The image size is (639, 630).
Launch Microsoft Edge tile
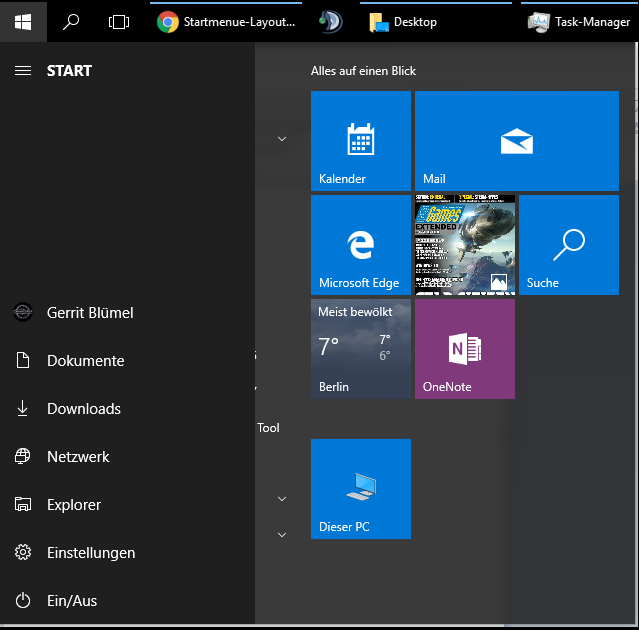pyautogui.click(x=361, y=245)
